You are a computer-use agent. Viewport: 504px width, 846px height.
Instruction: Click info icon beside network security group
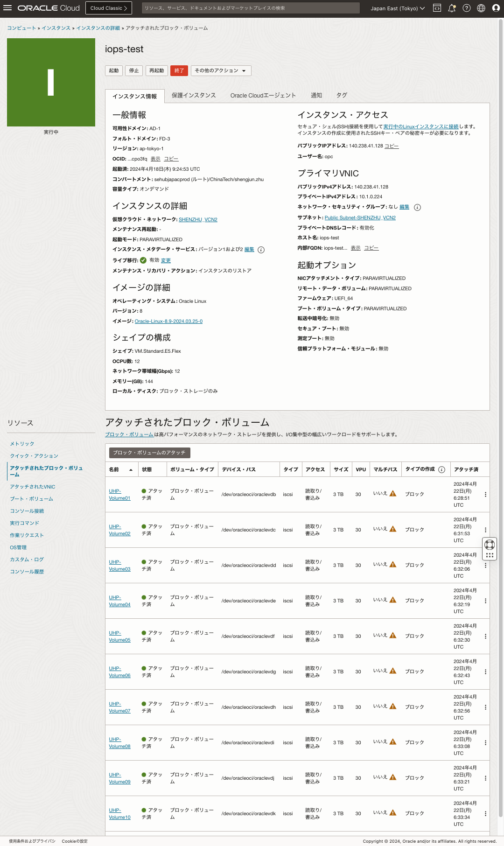click(x=418, y=207)
